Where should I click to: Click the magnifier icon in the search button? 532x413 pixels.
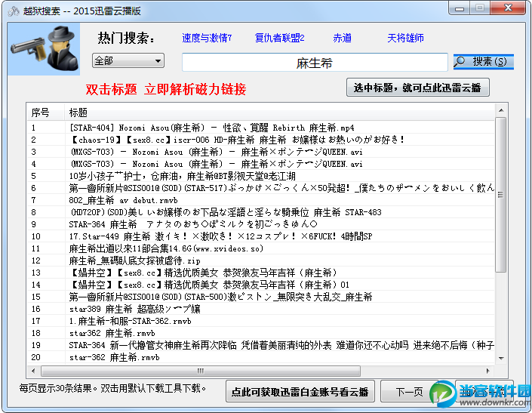[x=460, y=61]
